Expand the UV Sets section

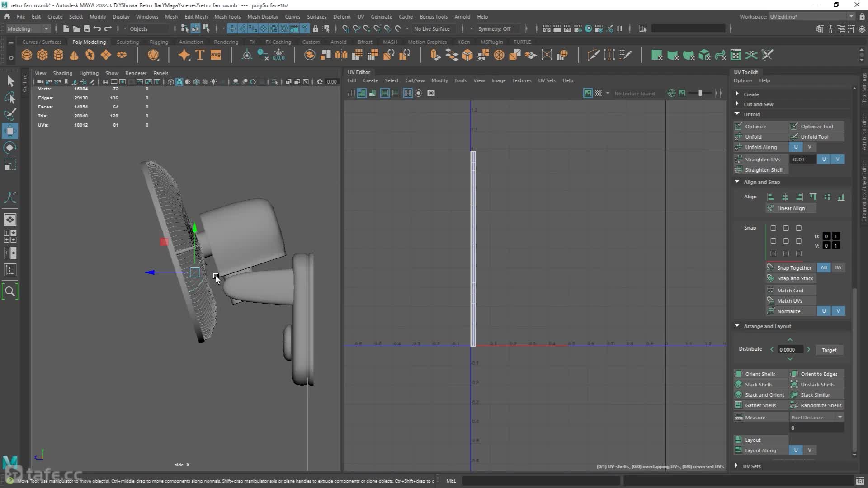click(x=737, y=466)
